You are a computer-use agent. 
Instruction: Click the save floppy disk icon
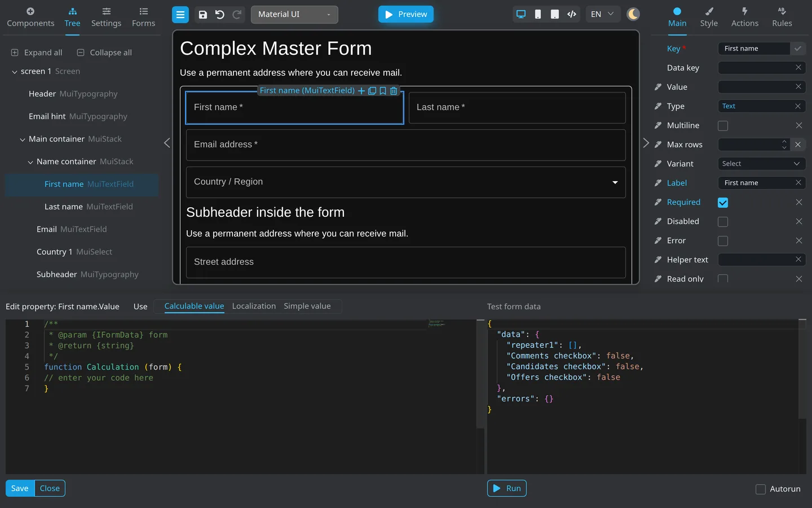click(x=203, y=15)
